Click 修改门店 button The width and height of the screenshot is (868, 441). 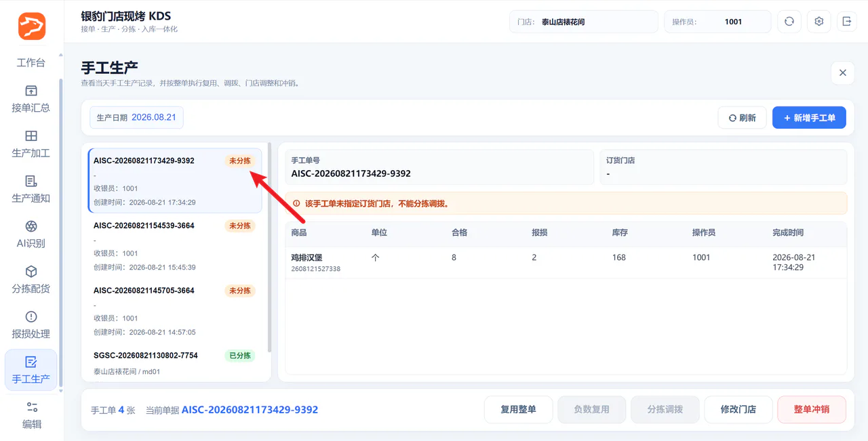(738, 409)
